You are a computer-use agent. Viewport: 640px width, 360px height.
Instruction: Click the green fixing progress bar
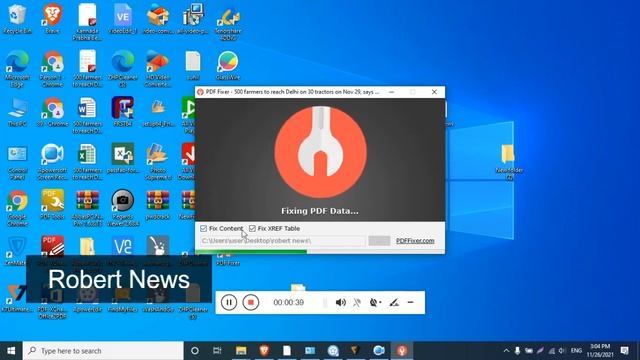[x=251, y=252]
